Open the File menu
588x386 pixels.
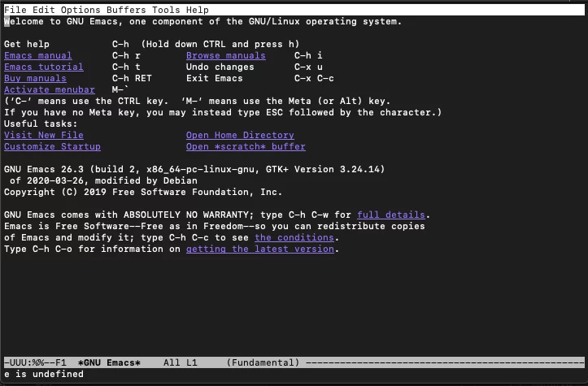[15, 10]
